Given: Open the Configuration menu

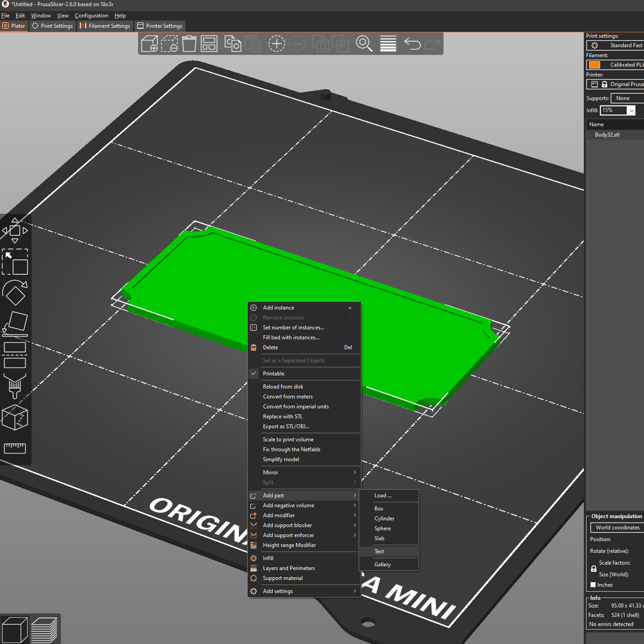Looking at the screenshot, I should coord(91,16).
